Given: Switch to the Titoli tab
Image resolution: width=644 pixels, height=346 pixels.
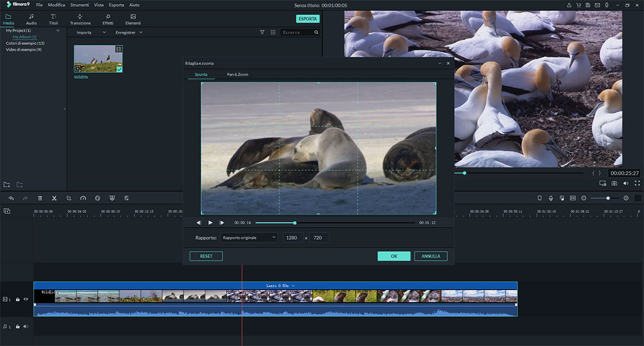Looking at the screenshot, I should [53, 20].
